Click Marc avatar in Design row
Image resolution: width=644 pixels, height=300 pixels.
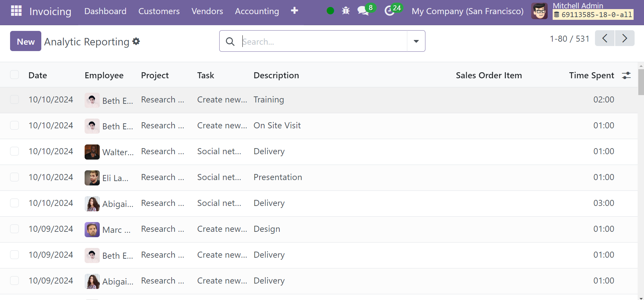[92, 229]
